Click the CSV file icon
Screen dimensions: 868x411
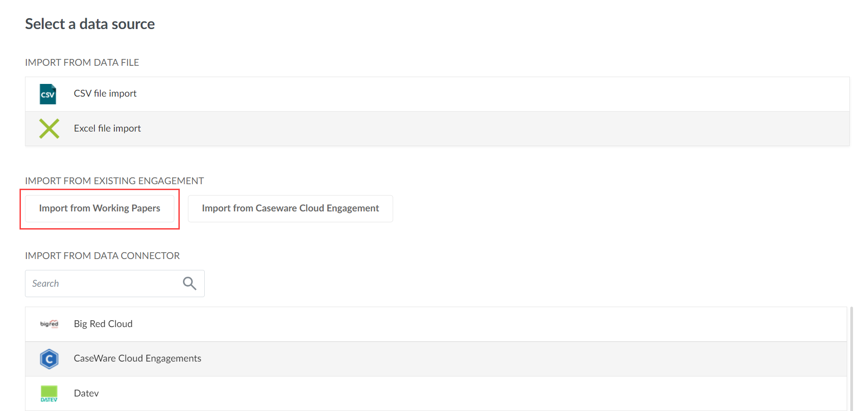point(48,94)
